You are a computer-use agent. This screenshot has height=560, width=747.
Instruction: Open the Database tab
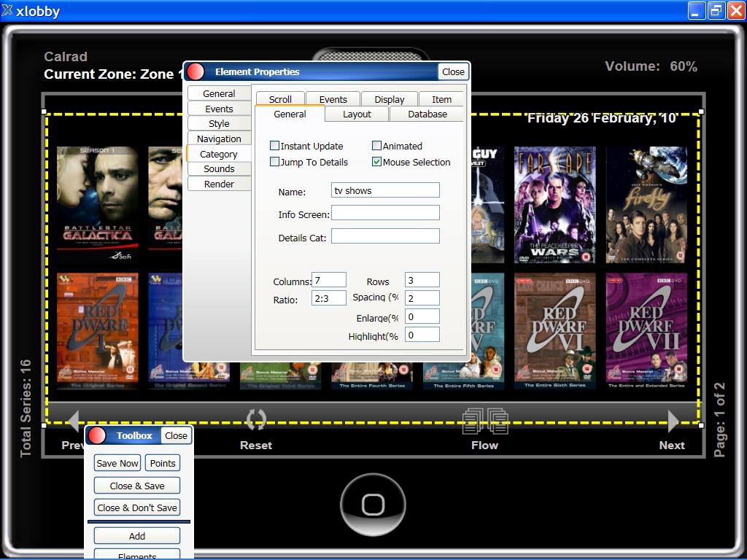[427, 114]
